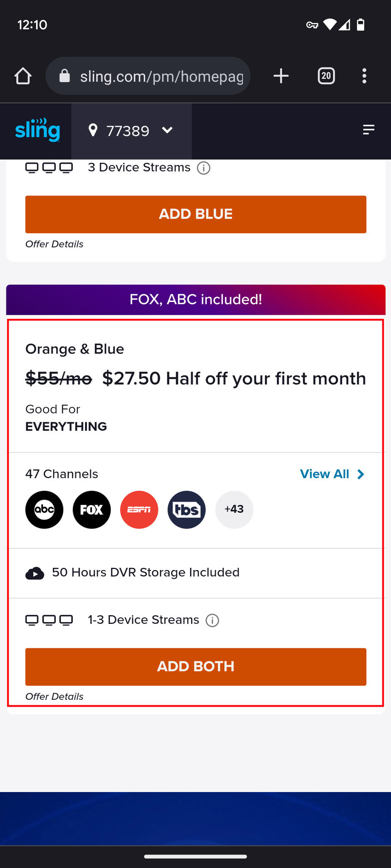View All 47 channels
The width and height of the screenshot is (391, 868).
[332, 474]
